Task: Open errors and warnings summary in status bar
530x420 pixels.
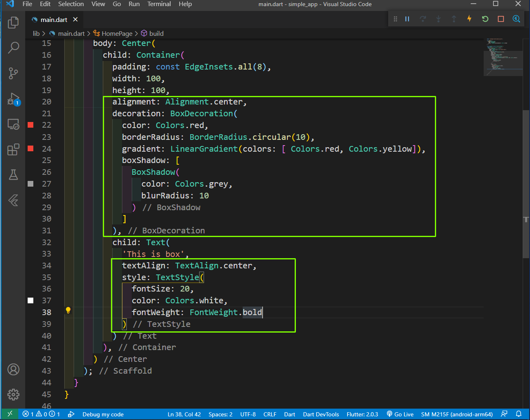Action: click(41, 414)
